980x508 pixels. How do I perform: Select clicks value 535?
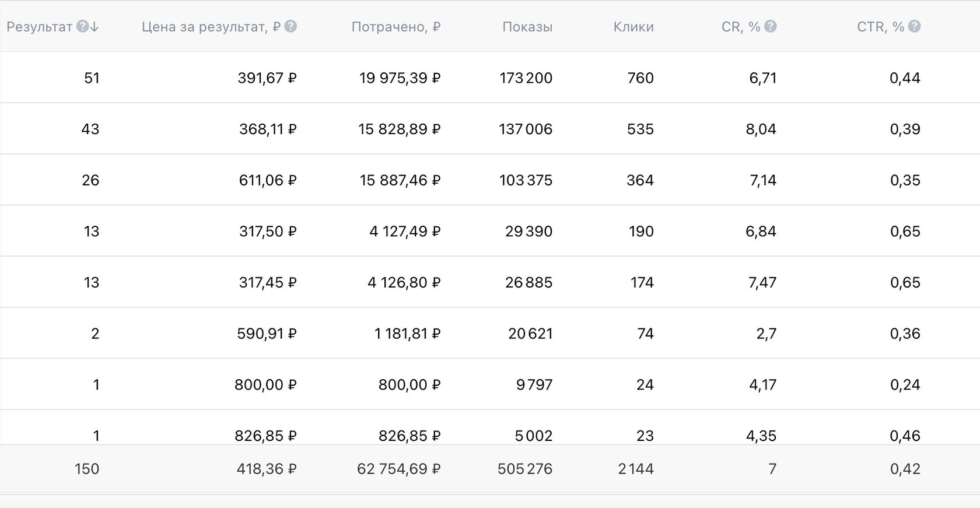[x=640, y=129]
